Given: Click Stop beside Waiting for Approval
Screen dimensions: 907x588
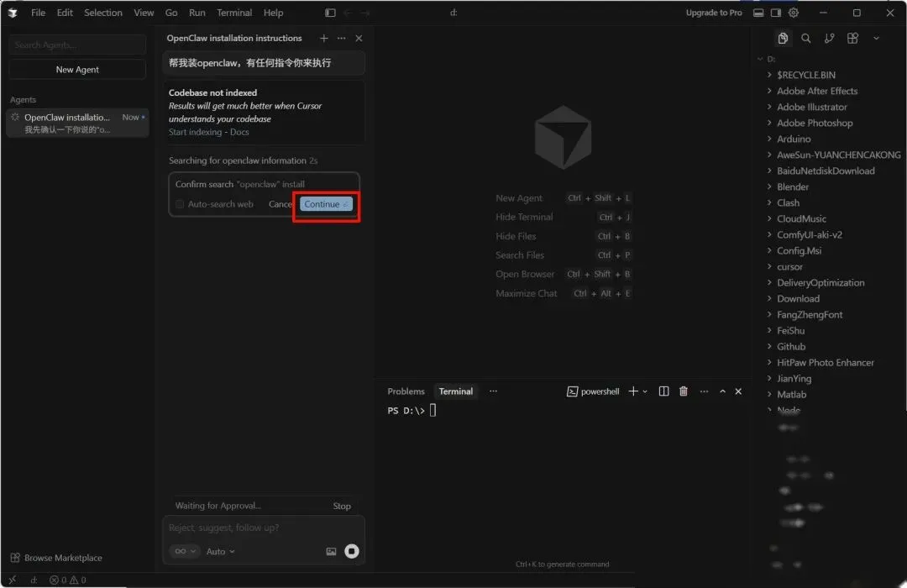Looking at the screenshot, I should [341, 506].
